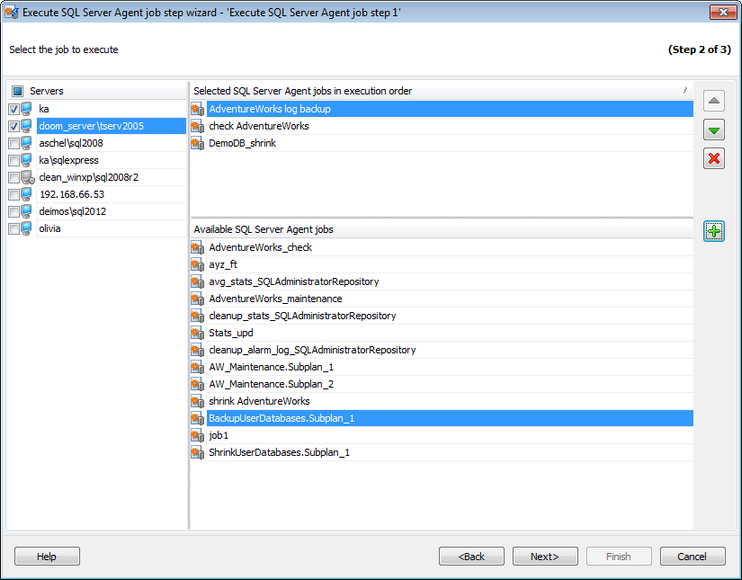Proceed with the Next> button

coord(545,556)
